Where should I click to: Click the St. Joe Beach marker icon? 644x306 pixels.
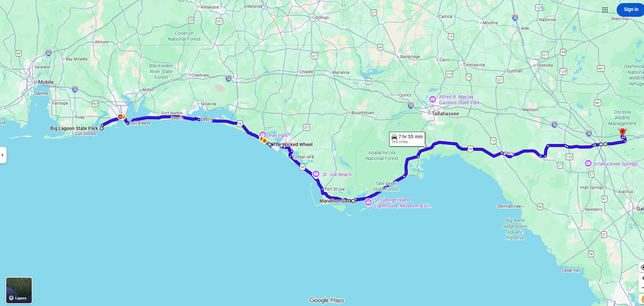[x=316, y=174]
